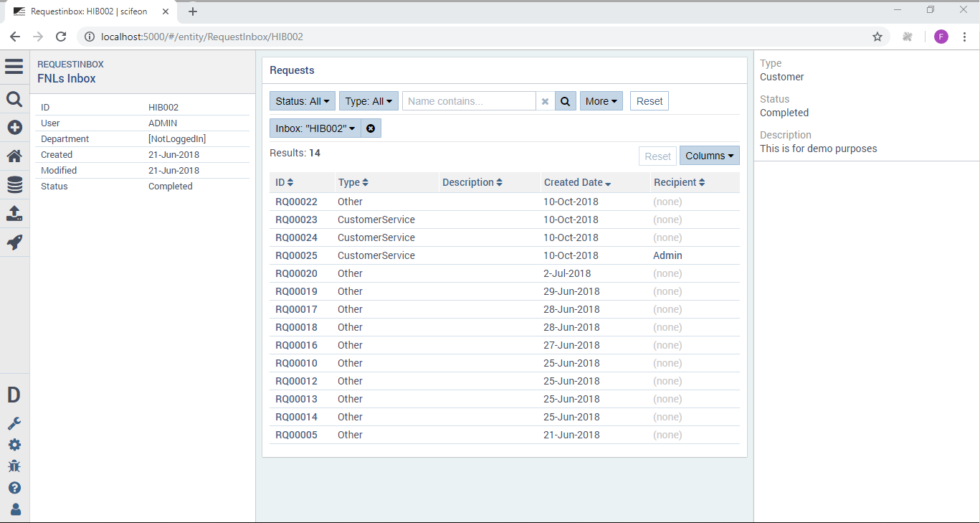Screen dimensions: 980x523
Task: Go to home via house icon
Action: (x=14, y=156)
